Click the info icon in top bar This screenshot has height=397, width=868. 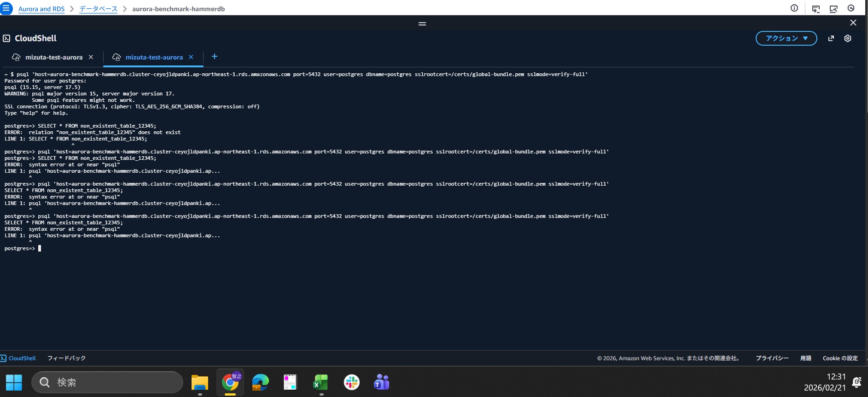[794, 8]
